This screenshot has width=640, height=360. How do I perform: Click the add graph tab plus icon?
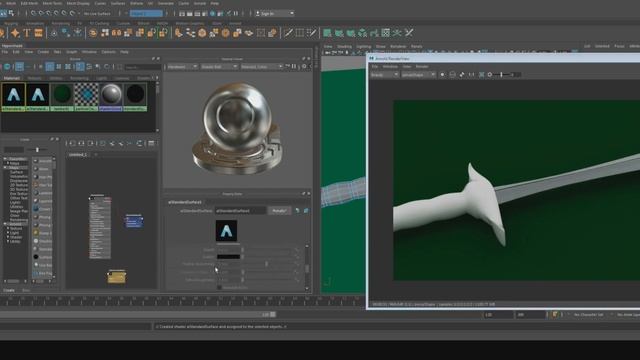tap(96, 155)
